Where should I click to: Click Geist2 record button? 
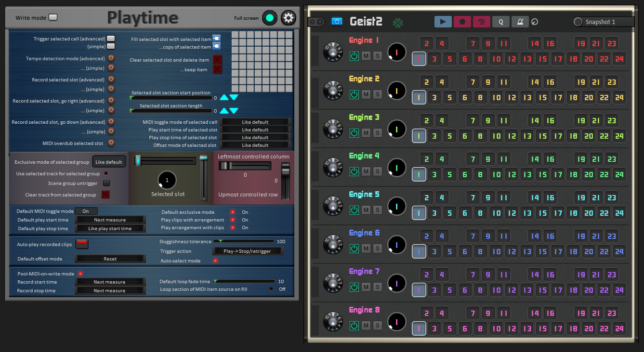pyautogui.click(x=462, y=22)
